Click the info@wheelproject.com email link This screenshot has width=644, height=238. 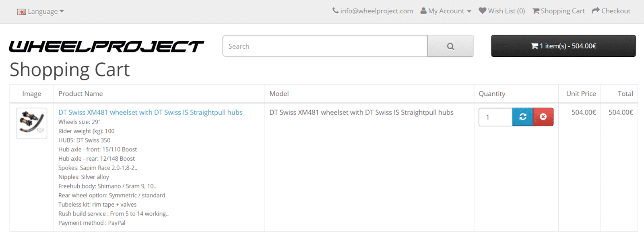(x=376, y=11)
